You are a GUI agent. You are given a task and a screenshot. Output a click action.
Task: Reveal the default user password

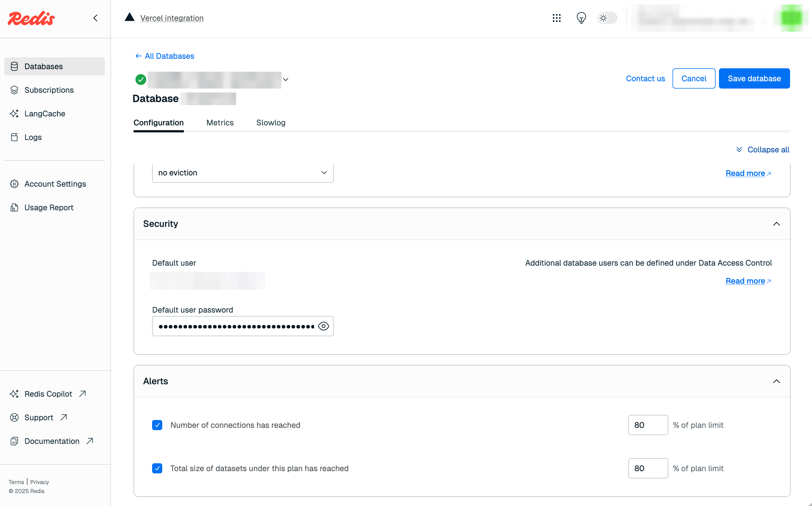(x=323, y=326)
